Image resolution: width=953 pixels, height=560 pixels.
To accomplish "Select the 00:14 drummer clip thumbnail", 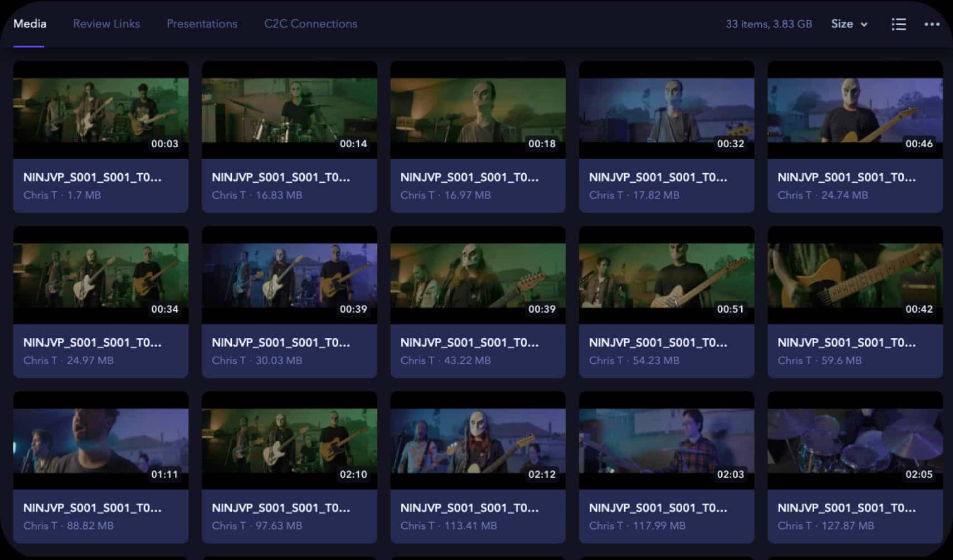I will tap(289, 110).
